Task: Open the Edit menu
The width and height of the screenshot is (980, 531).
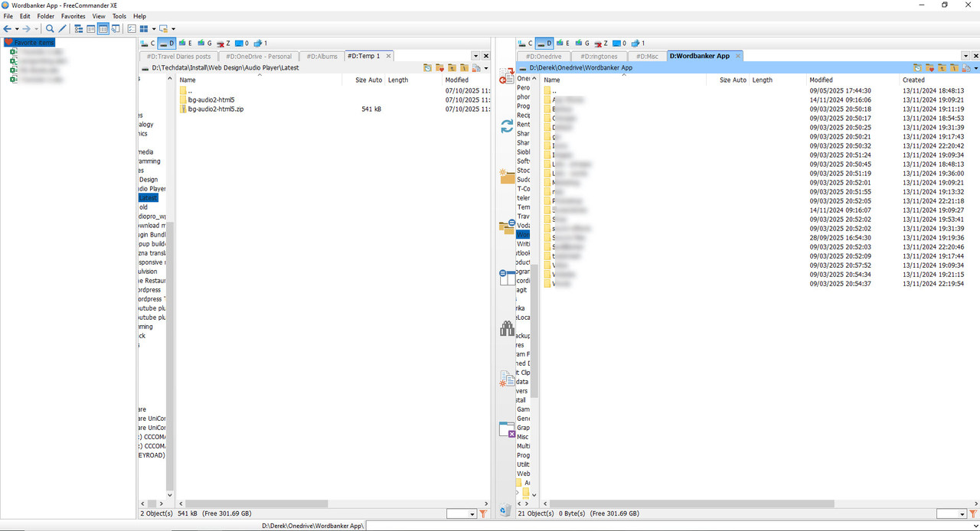Action: pos(25,16)
